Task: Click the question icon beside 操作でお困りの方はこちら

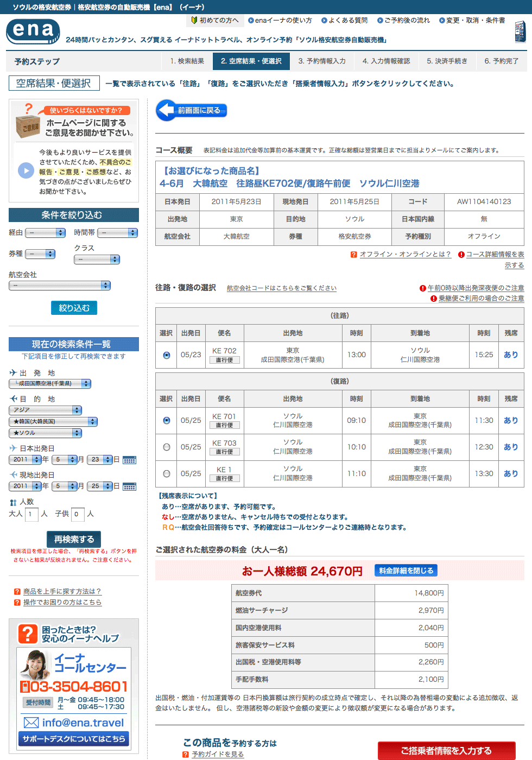Action: click(17, 603)
